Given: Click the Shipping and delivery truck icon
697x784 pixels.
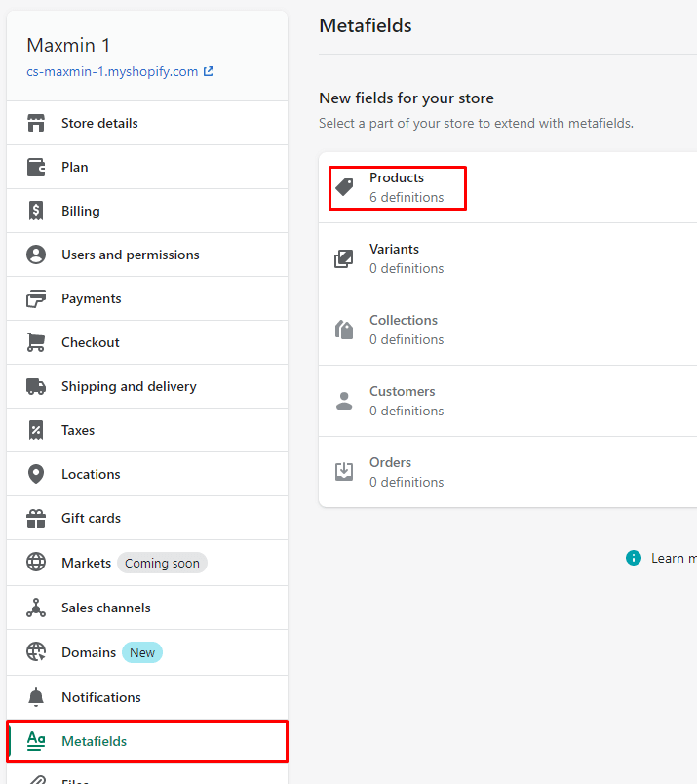Looking at the screenshot, I should click(36, 386).
